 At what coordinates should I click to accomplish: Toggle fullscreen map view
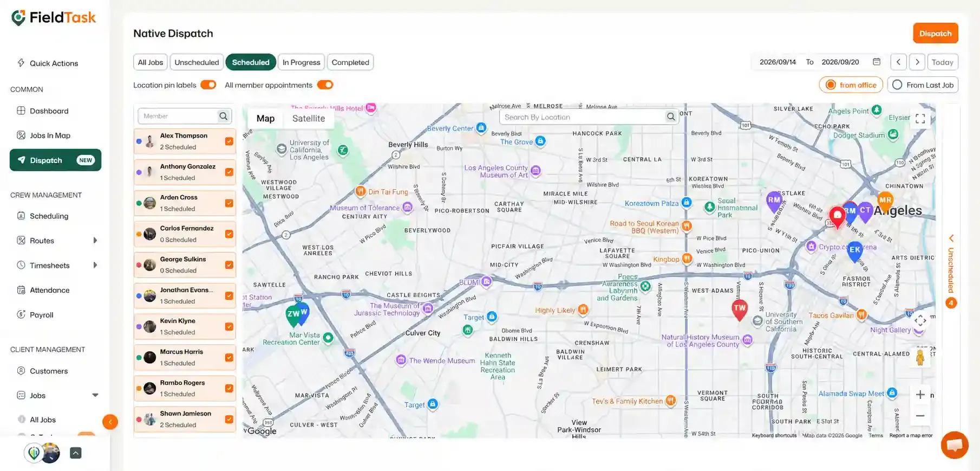(920, 119)
